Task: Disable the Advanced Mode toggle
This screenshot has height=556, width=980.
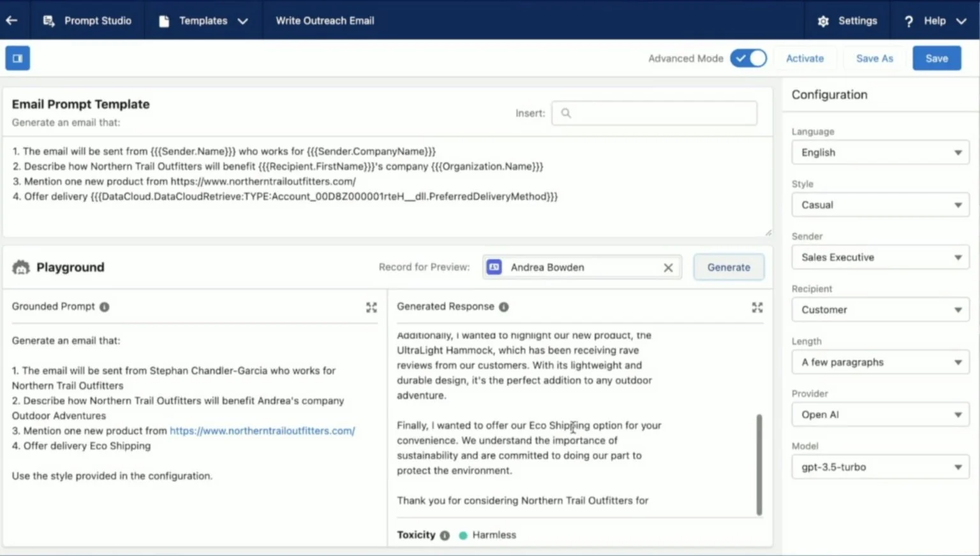Action: [748, 58]
